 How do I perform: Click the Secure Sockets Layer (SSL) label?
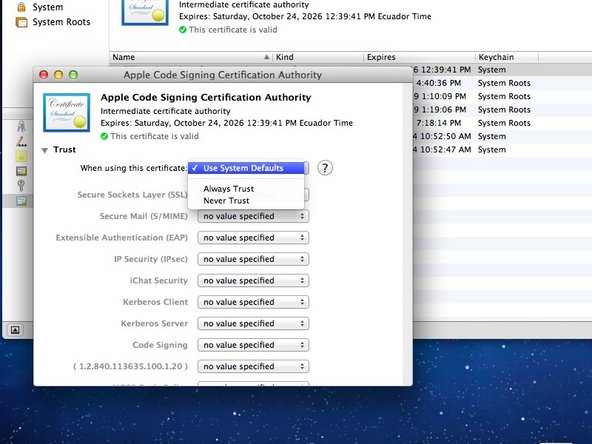click(132, 195)
